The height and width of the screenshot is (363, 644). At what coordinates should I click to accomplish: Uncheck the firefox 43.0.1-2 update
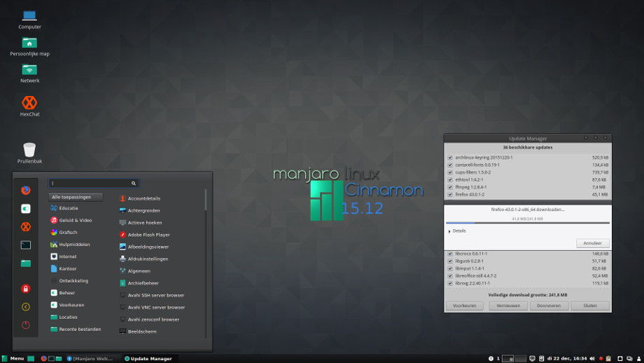tap(450, 194)
